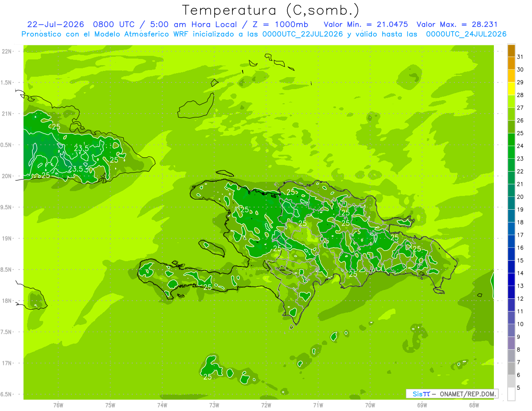Image resolution: width=532 pixels, height=411 pixels.
Task: Click the "6.5N" latitude axis label
Action: point(7,394)
